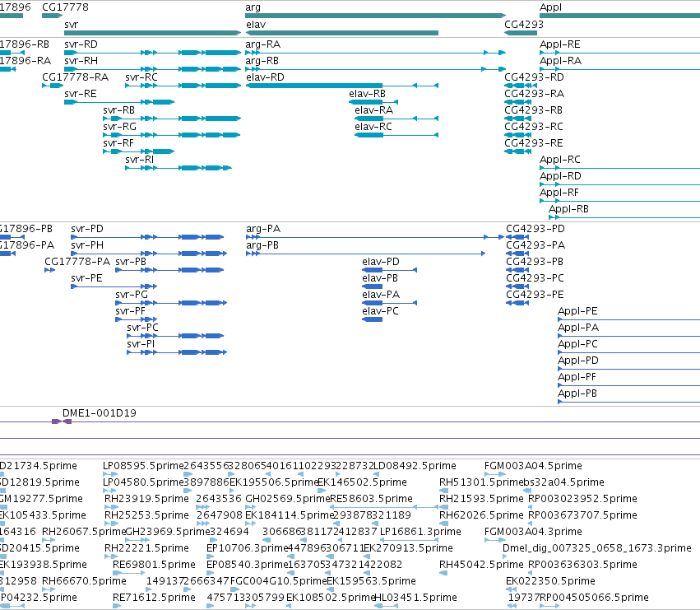Click the arg-PA protein label
The image size is (700, 610).
coord(263,229)
